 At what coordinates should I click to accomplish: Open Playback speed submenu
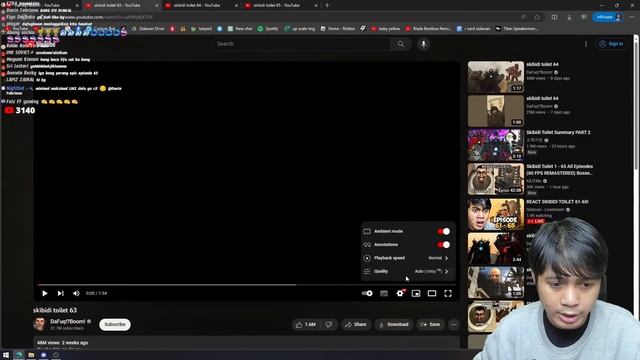(408, 258)
